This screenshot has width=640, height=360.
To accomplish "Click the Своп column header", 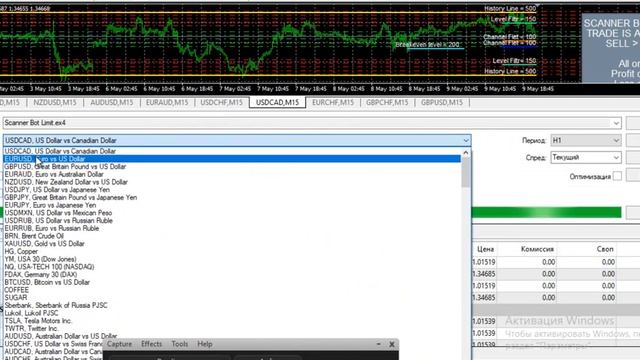I will (604, 249).
